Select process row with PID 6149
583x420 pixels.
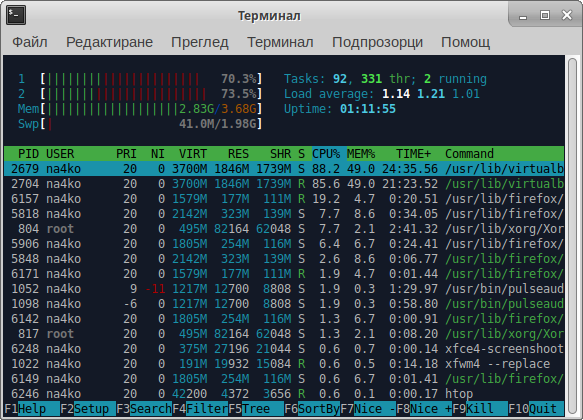tap(284, 379)
